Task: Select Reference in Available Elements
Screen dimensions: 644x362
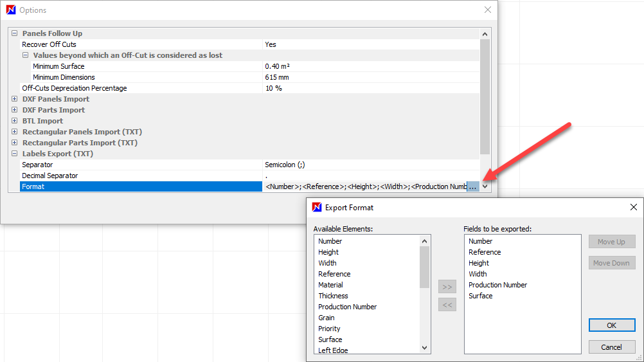Action: pyautogui.click(x=334, y=274)
